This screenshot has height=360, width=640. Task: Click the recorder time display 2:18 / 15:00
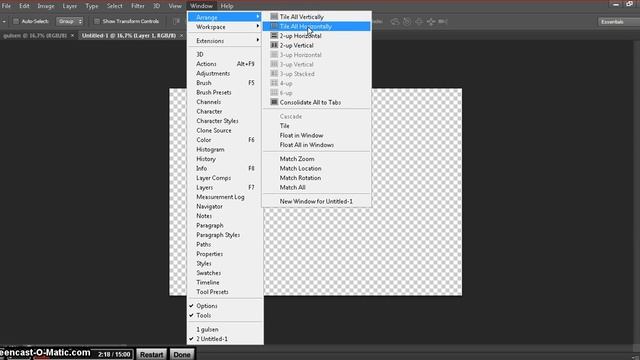click(114, 354)
